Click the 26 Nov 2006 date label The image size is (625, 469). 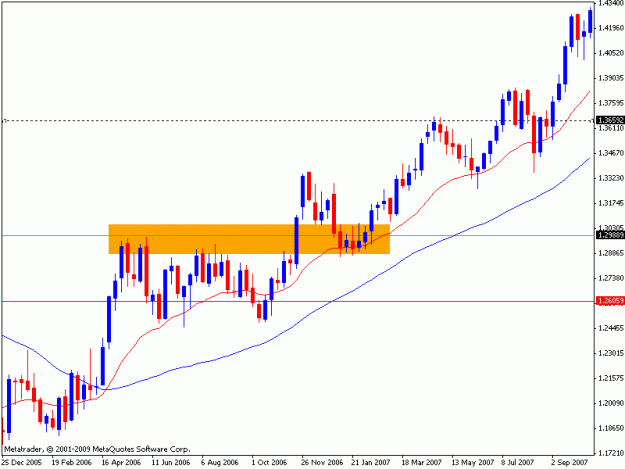(322, 462)
